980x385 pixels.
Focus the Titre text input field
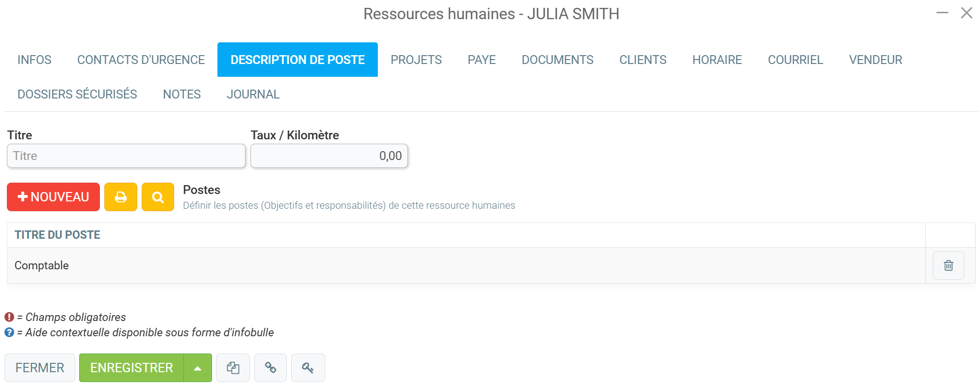click(x=126, y=156)
